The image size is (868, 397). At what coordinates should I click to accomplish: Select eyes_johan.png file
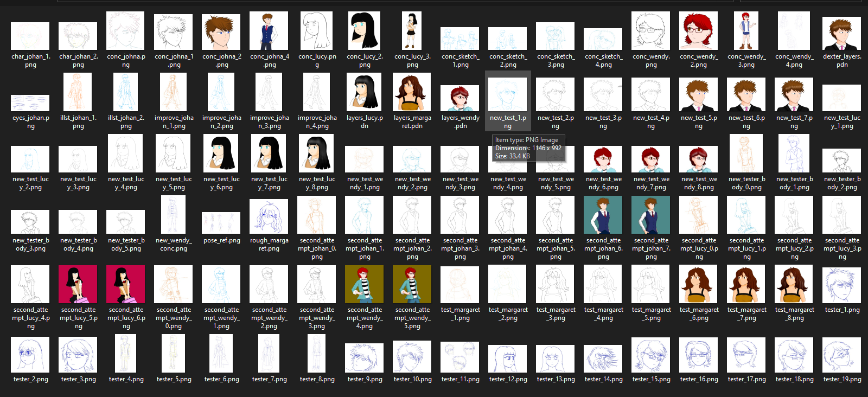tap(30, 103)
